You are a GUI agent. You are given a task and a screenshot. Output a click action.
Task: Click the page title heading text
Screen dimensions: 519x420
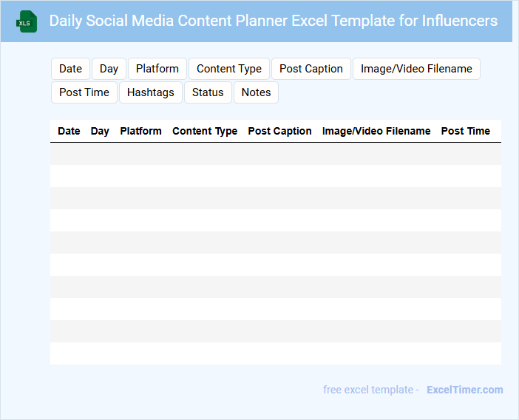(x=274, y=21)
